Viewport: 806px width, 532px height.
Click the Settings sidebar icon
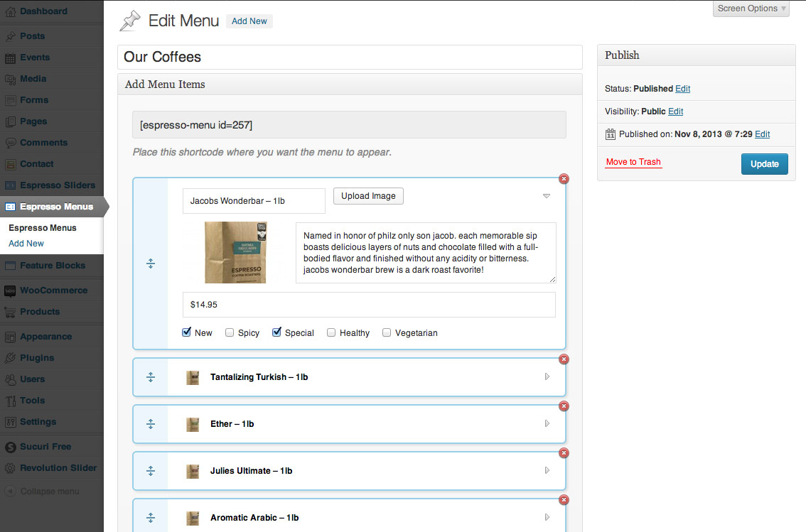click(x=10, y=422)
